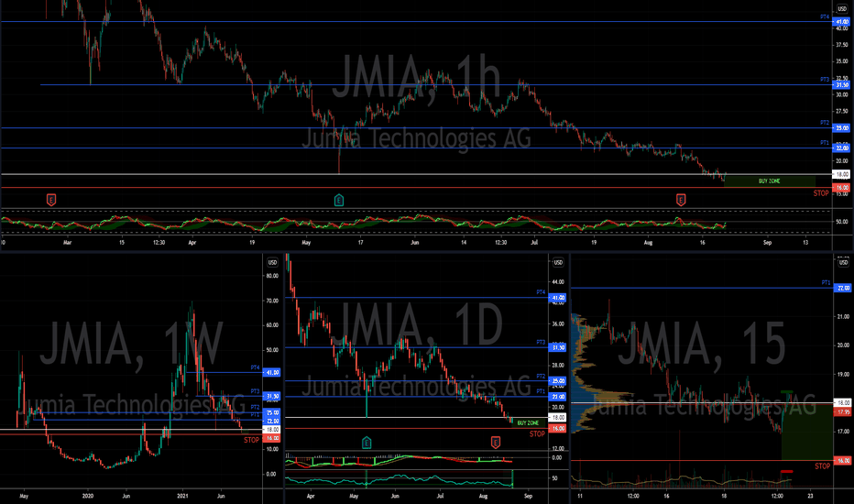854x504 pixels.
Task: Open the red earnings marker on 1D chart
Action: [x=495, y=443]
